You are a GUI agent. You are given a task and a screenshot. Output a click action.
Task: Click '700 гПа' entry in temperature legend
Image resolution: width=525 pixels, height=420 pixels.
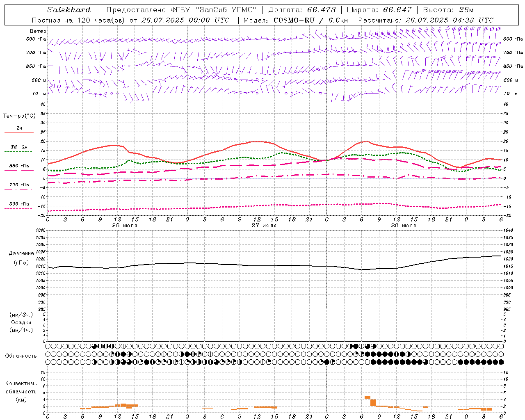point(19,185)
